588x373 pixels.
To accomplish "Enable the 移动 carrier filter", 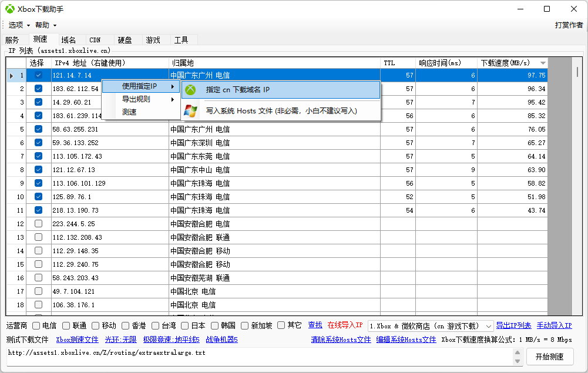I will 96,325.
